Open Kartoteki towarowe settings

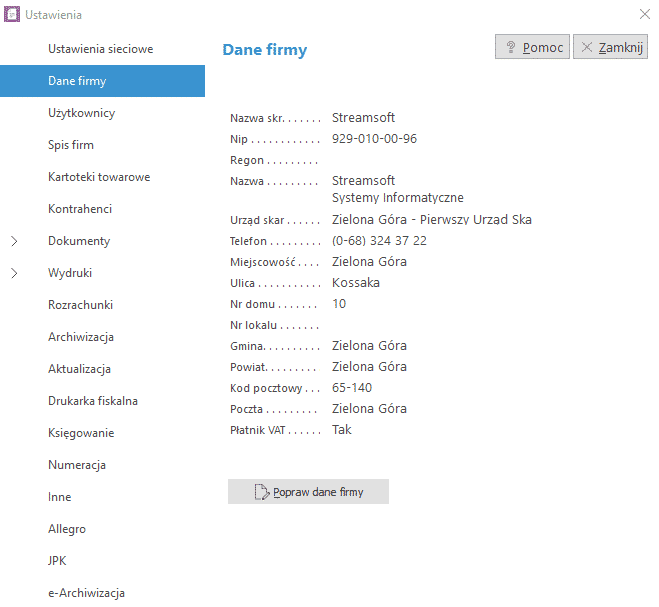99,177
